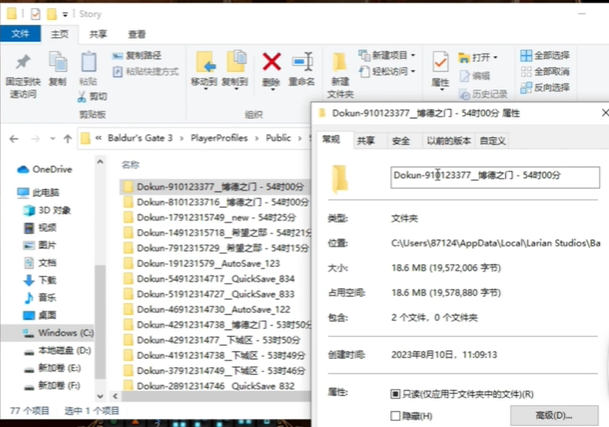Click navigation pane scroll down arrow
The image size is (609, 427).
[100, 396]
